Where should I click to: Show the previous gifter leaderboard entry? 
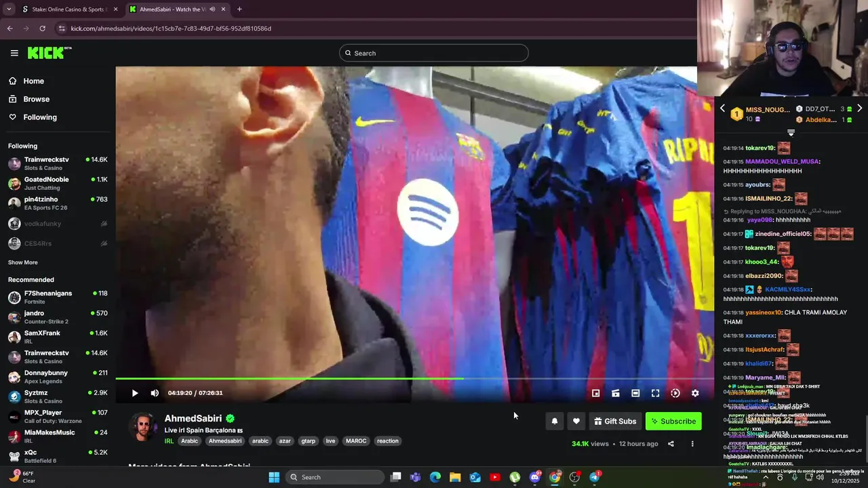(x=722, y=108)
